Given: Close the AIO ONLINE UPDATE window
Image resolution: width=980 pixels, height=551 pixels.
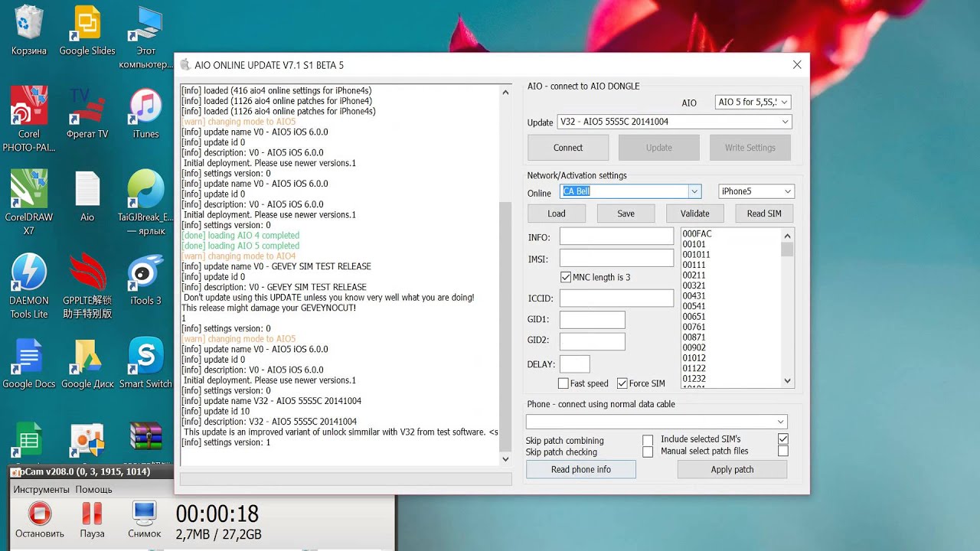Looking at the screenshot, I should tap(797, 65).
